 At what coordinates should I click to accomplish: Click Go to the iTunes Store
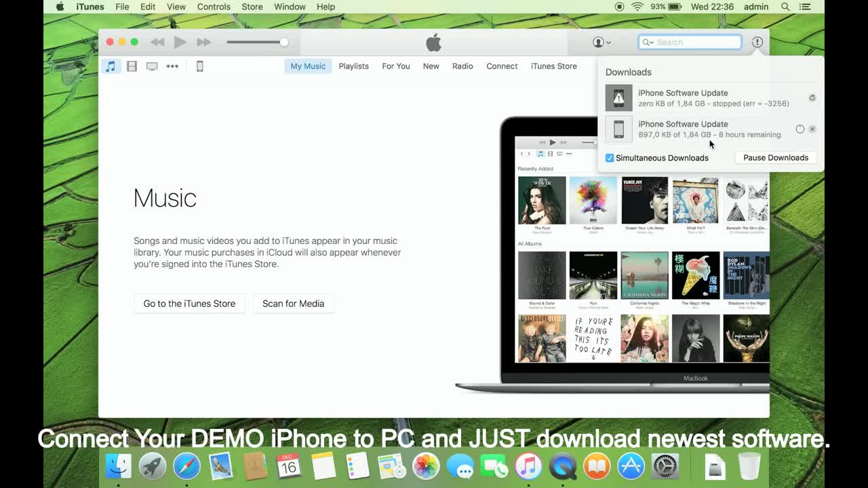coord(189,304)
